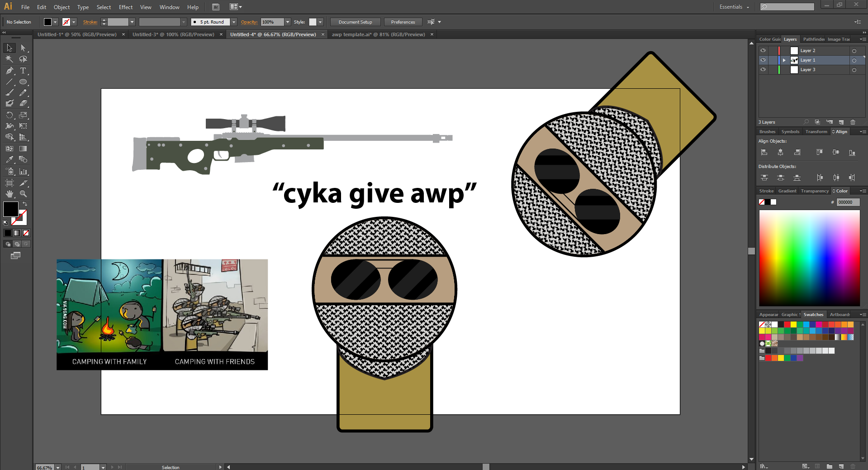Switch to the Swatches panel tab

click(x=813, y=315)
